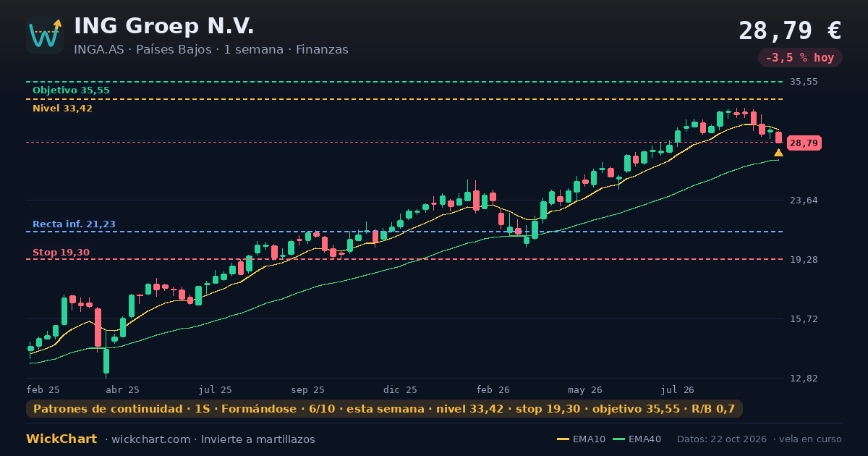The height and width of the screenshot is (456, 868).
Task: Click the WickChart logo icon beside the title
Action: point(45,35)
